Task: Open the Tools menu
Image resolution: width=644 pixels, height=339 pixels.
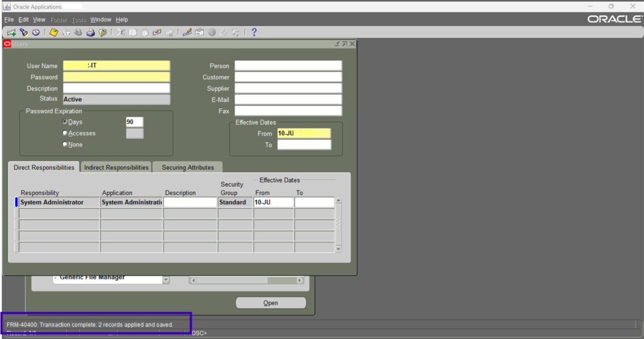Action: pyautogui.click(x=79, y=19)
